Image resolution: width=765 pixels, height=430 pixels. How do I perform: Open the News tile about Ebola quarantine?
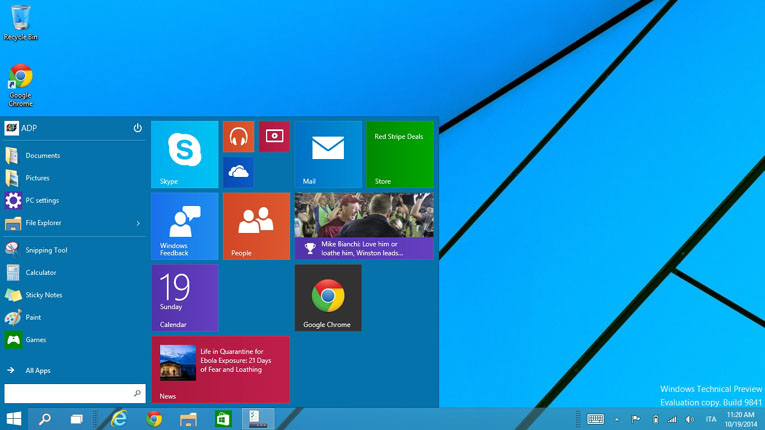tap(221, 369)
